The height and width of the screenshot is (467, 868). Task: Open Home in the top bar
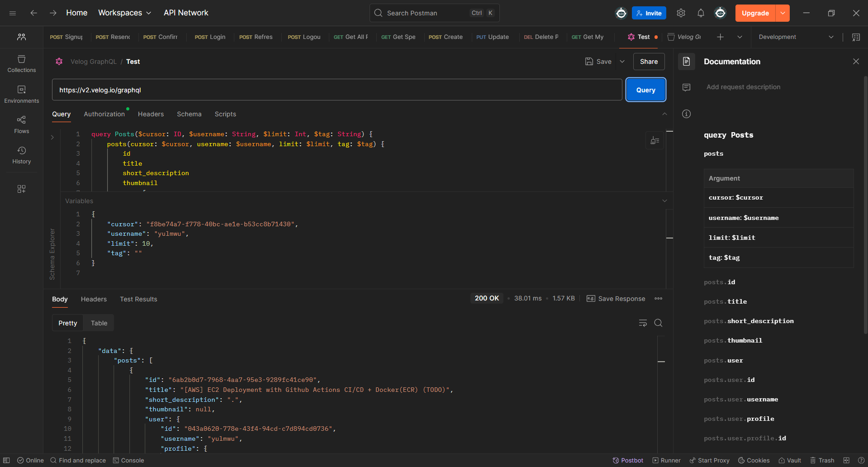[x=77, y=13]
